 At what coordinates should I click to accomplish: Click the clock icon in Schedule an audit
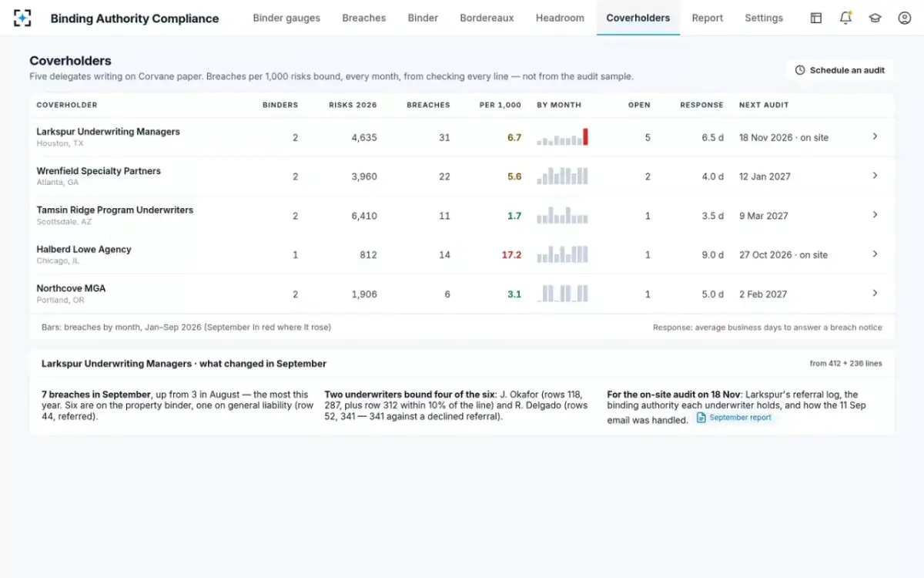800,70
